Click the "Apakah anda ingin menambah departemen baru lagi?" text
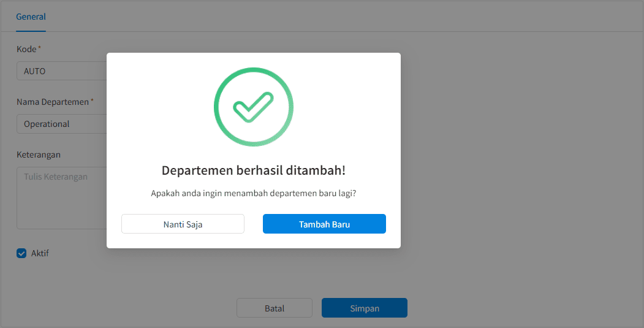Screen dimensions: 644x328 point(254,193)
